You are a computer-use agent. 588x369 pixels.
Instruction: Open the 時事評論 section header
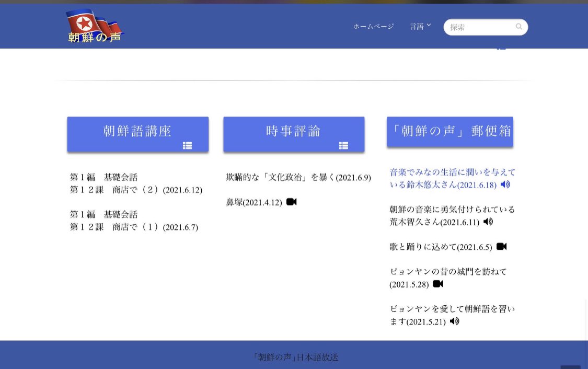click(294, 134)
